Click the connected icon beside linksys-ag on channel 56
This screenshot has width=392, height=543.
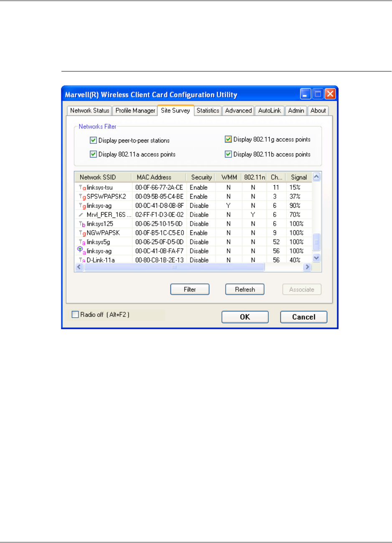(81, 250)
